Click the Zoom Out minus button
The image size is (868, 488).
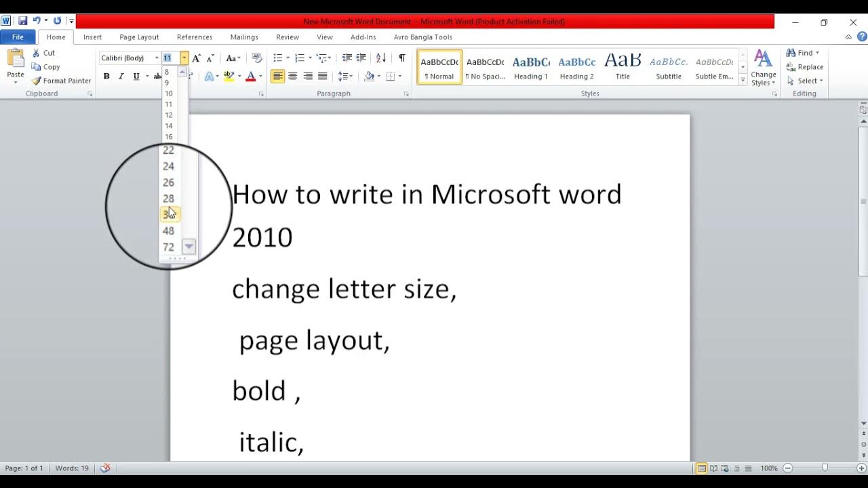tap(788, 468)
